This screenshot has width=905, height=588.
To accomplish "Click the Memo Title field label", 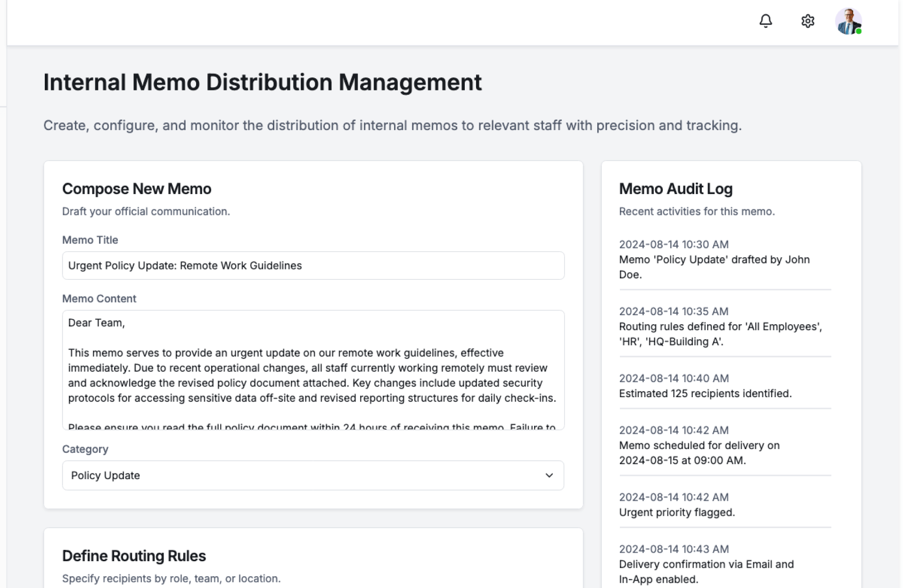I will coord(90,240).
